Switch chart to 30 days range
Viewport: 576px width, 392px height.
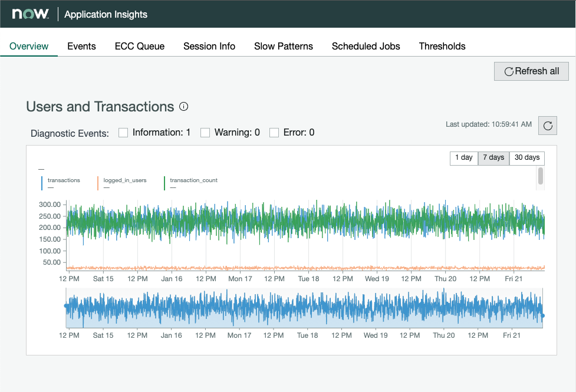[x=527, y=158]
